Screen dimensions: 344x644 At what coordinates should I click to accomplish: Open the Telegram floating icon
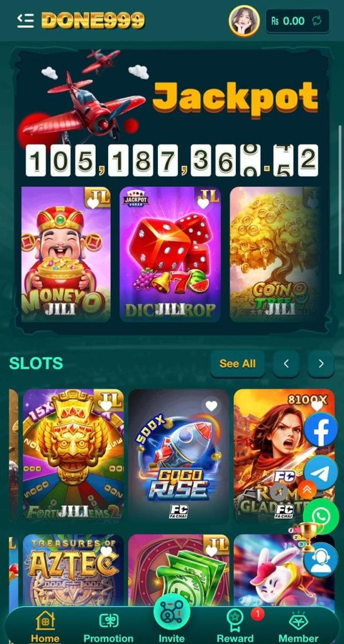click(321, 472)
